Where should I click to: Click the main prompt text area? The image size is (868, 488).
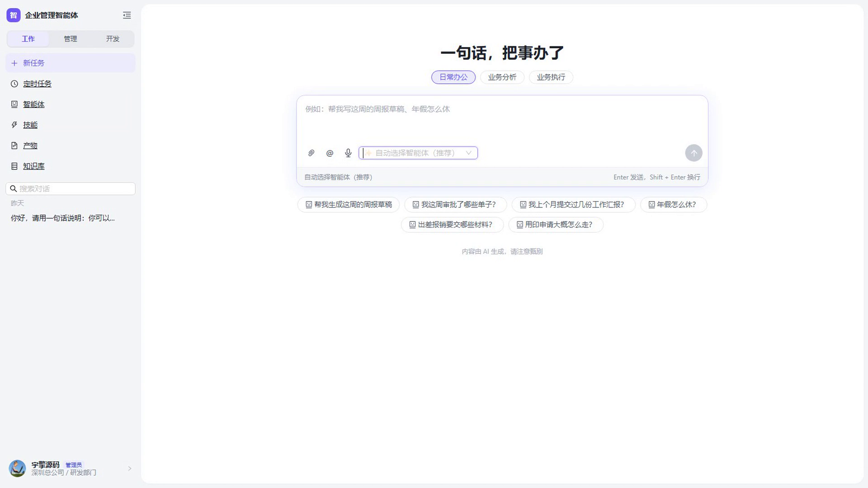point(502,119)
